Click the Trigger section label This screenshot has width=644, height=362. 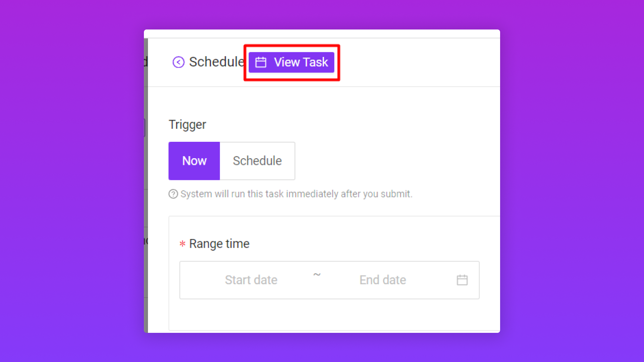pyautogui.click(x=187, y=125)
